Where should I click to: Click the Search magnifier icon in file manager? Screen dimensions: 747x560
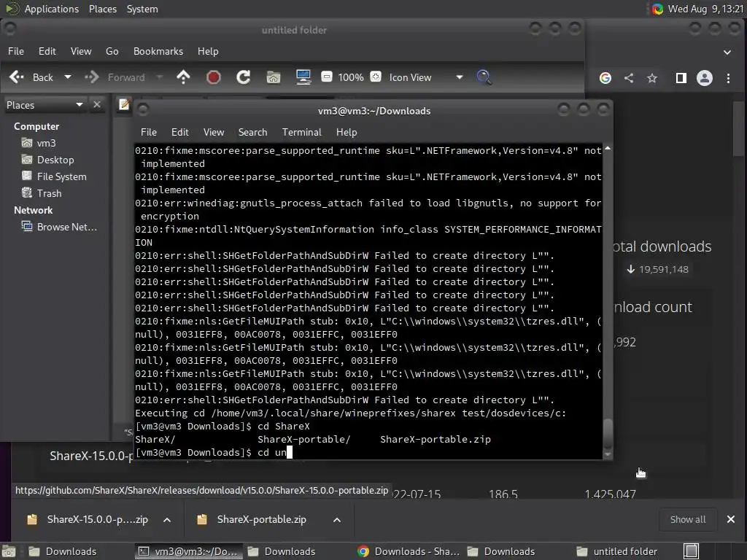tap(484, 77)
